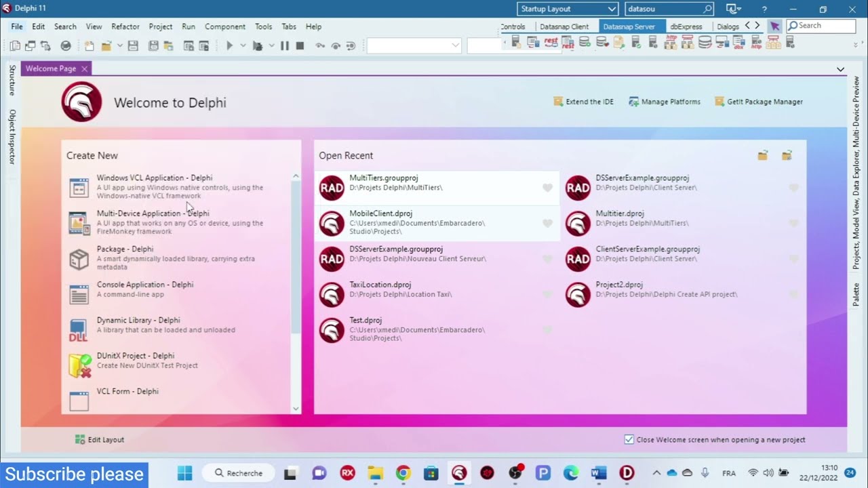The image size is (868, 488).
Task: Favorite MobileClient.dproj using its heart
Action: pyautogui.click(x=547, y=223)
